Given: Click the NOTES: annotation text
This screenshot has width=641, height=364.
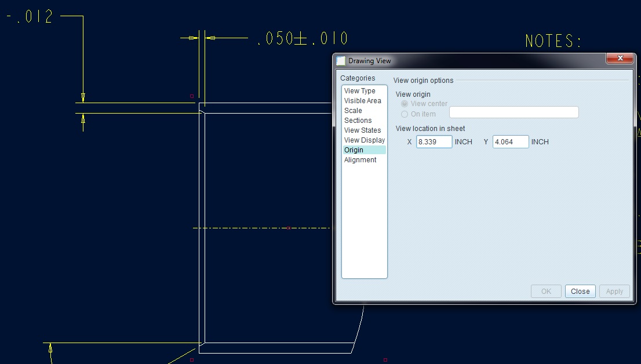Looking at the screenshot, I should click(555, 41).
